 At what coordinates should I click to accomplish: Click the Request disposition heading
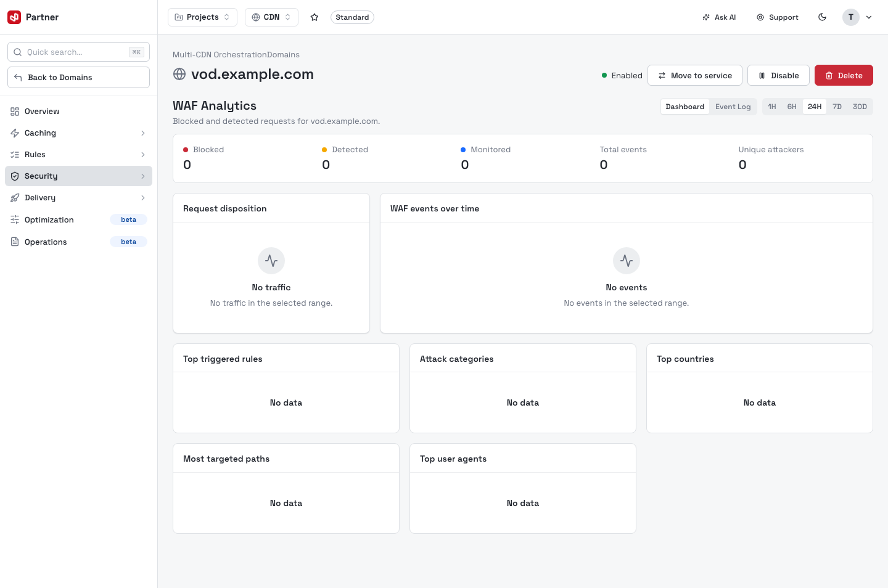point(225,209)
